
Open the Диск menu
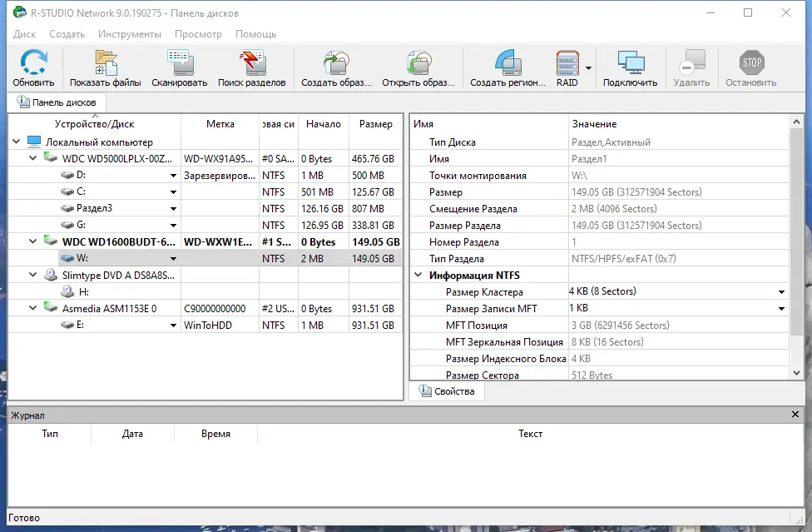[x=24, y=34]
